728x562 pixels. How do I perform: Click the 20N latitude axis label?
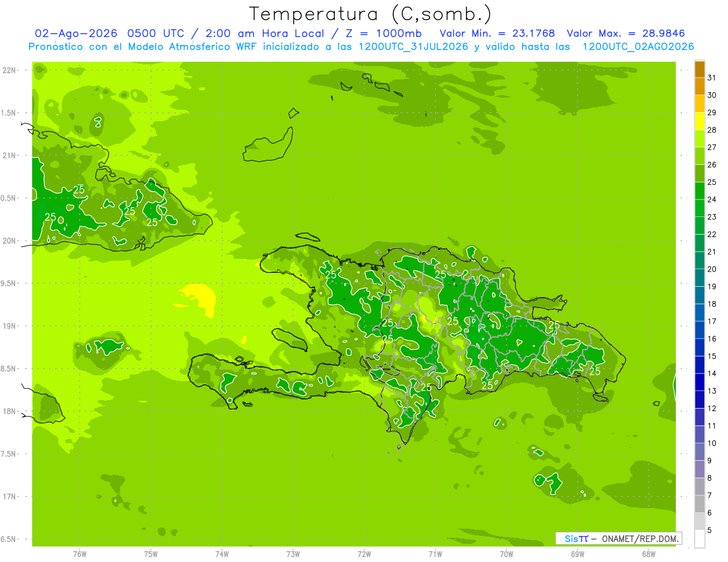pos(10,241)
